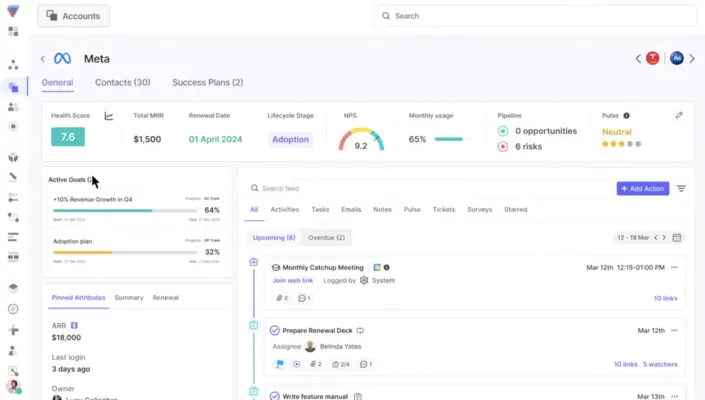The height and width of the screenshot is (400, 705).
Task: Open comments icon on Monthly Catchup Meeting
Action: tap(304, 298)
